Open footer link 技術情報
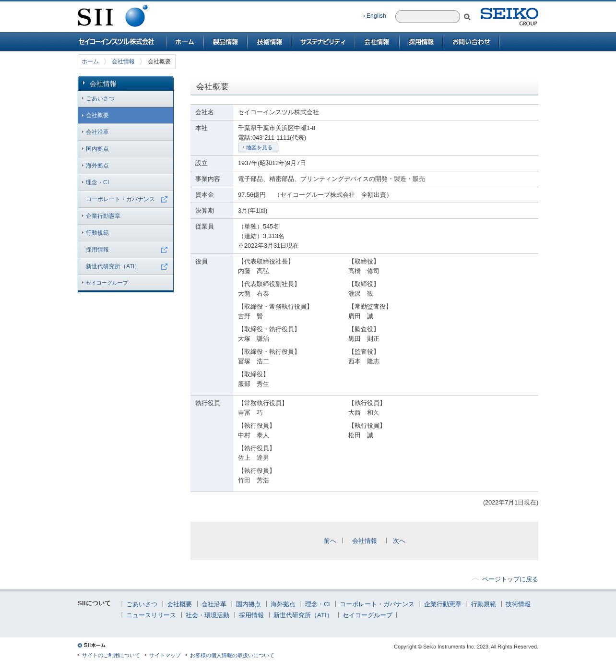This screenshot has height=672, width=616. pyautogui.click(x=518, y=604)
